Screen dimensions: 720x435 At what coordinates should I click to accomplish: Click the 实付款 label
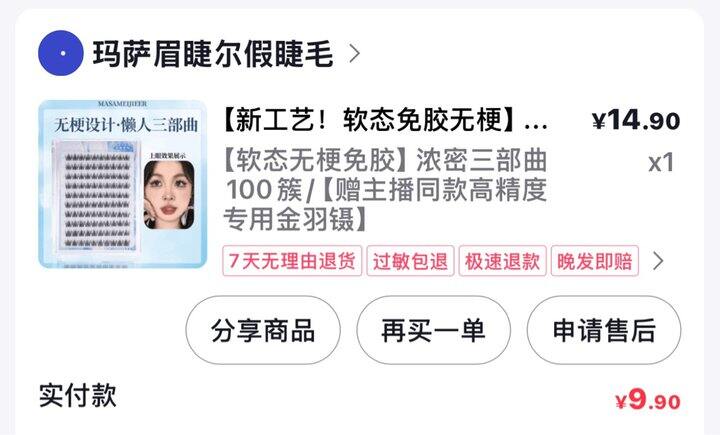coord(78,395)
